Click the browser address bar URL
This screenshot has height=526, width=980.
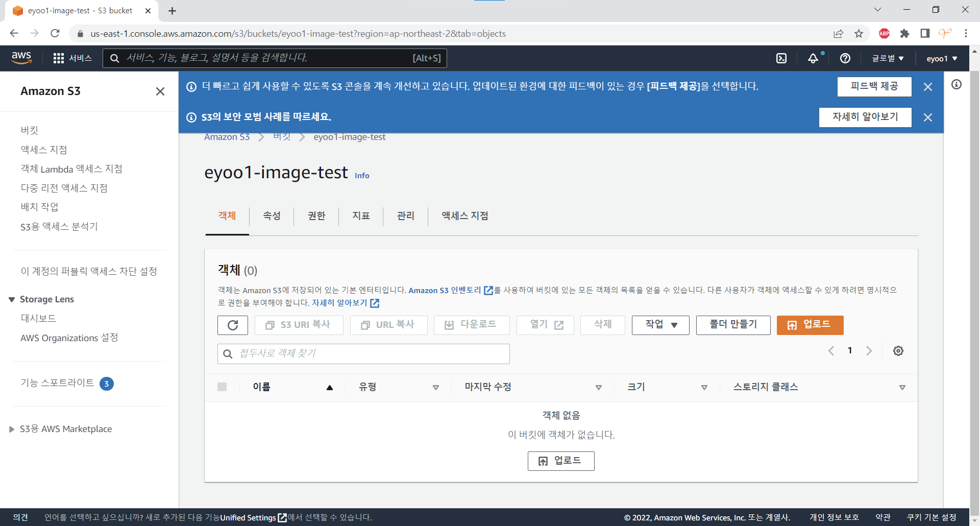(x=298, y=34)
